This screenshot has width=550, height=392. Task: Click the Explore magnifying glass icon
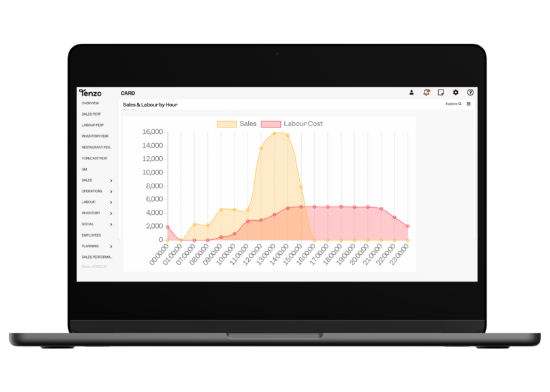click(461, 104)
